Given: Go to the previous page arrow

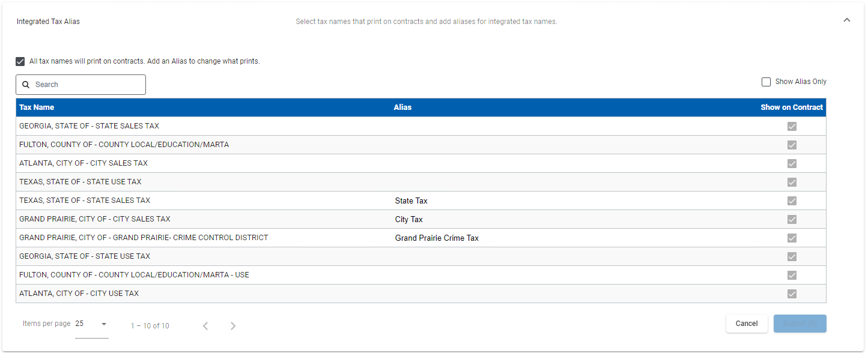Looking at the screenshot, I should [x=205, y=326].
